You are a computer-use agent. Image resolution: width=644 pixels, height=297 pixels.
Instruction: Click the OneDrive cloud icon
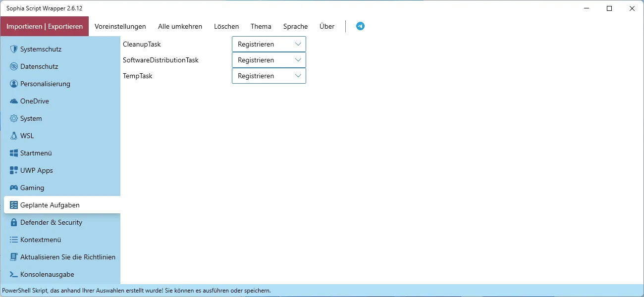(14, 101)
